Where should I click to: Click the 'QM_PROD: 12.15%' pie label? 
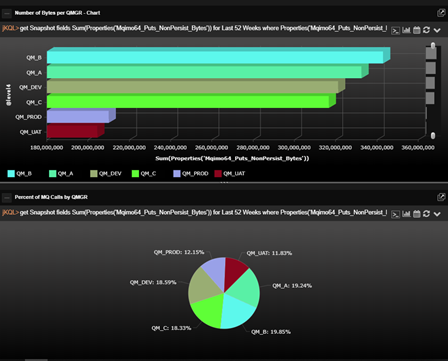pyautogui.click(x=179, y=252)
